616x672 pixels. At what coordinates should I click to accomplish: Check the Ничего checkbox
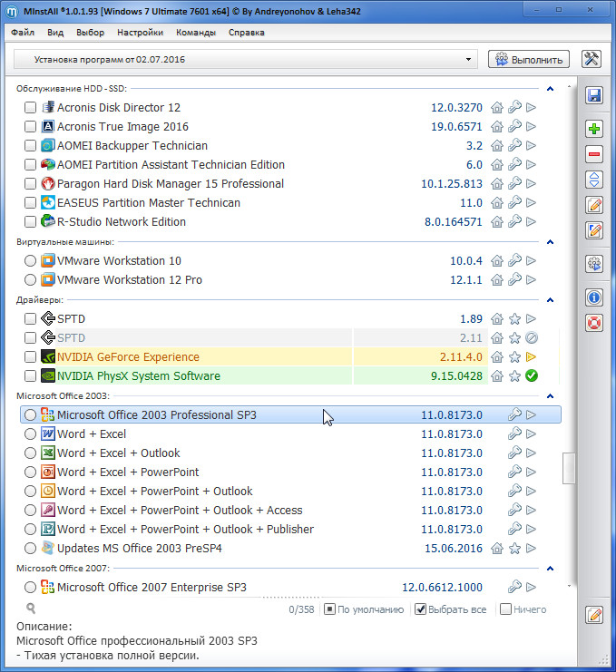(x=506, y=609)
